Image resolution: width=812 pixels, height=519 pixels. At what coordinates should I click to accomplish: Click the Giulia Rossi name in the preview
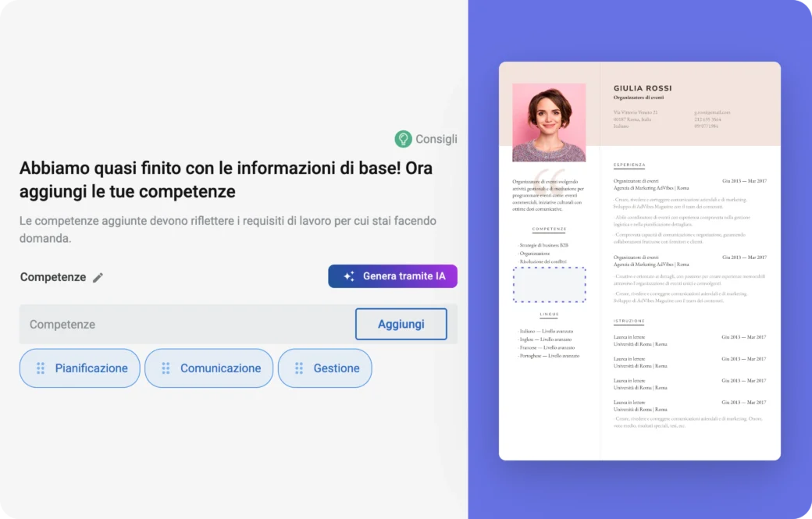click(643, 88)
